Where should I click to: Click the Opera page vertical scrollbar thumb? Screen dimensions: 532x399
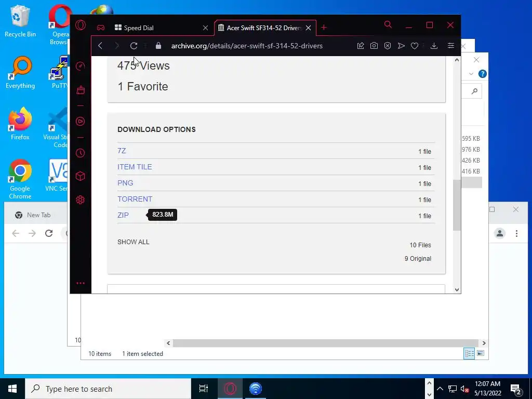pyautogui.click(x=457, y=205)
